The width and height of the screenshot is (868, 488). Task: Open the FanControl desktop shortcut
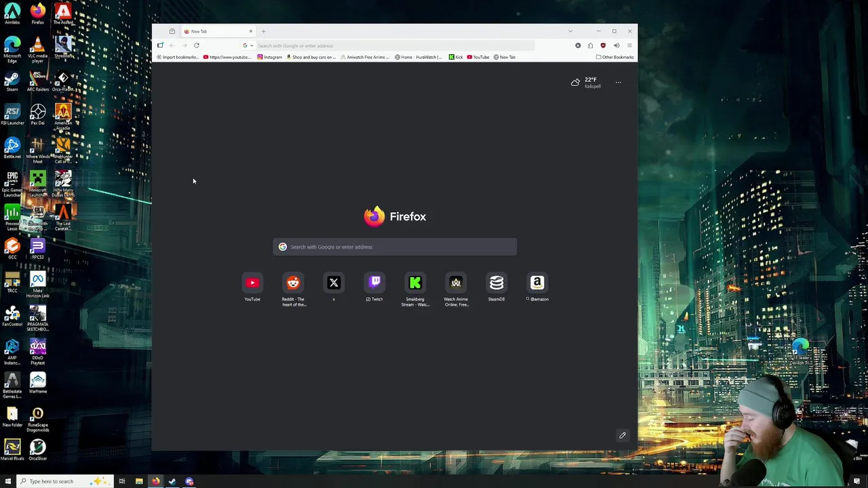point(12,316)
